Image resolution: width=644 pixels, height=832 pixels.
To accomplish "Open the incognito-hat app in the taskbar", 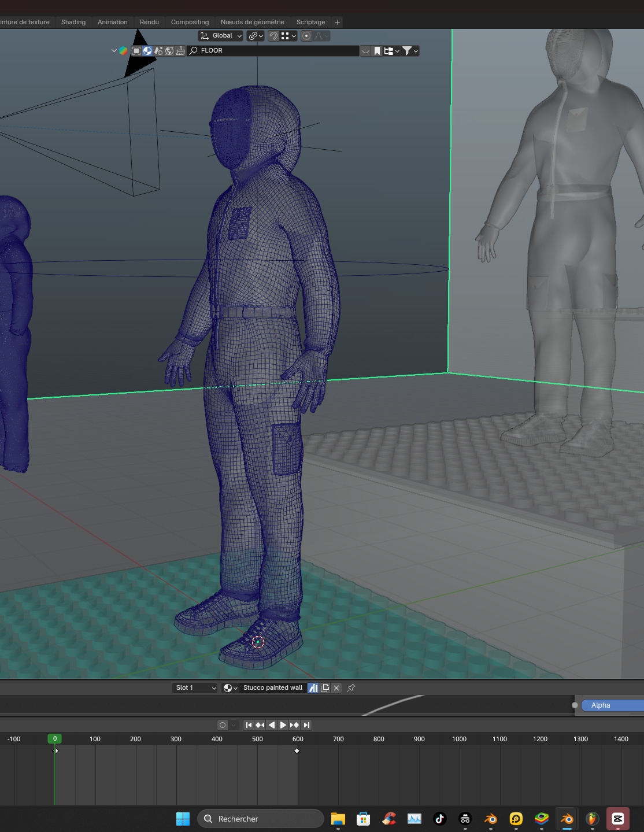I will 465,819.
